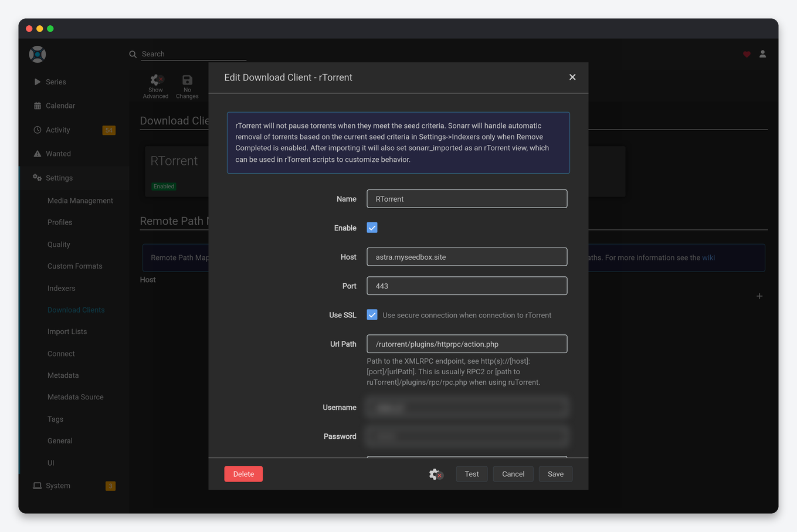Click the System laptop icon
Image resolution: width=797 pixels, height=532 pixels.
38,486
